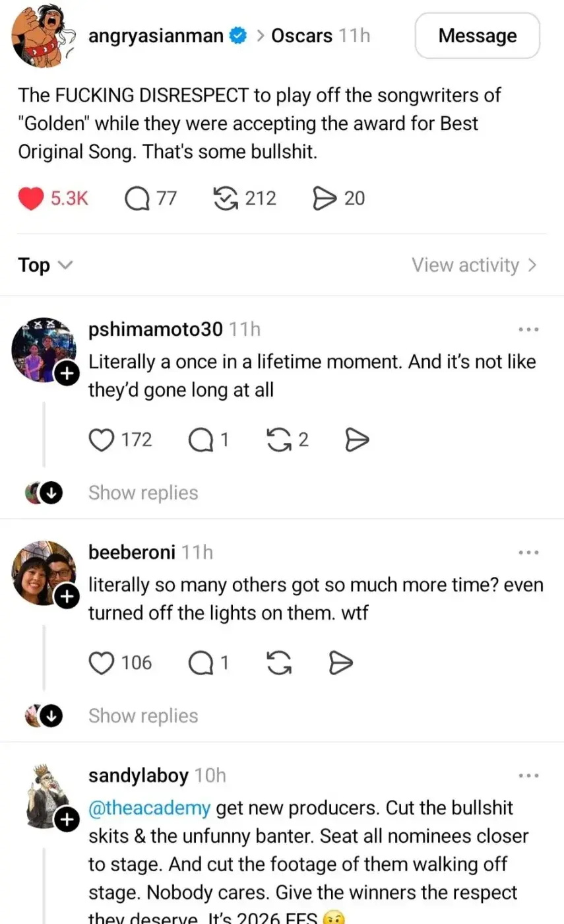Show replies under beeberoni's comment
564x924 pixels.
click(143, 716)
